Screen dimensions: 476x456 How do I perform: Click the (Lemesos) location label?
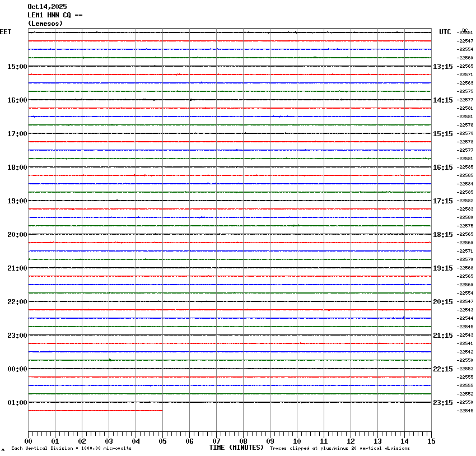(x=45, y=24)
